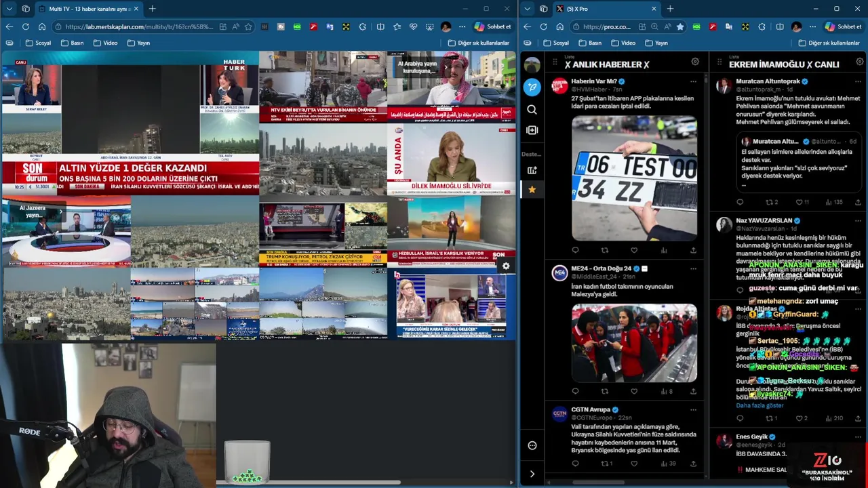Open Sosyal bookmarks folder in Multi TV window

(x=39, y=43)
